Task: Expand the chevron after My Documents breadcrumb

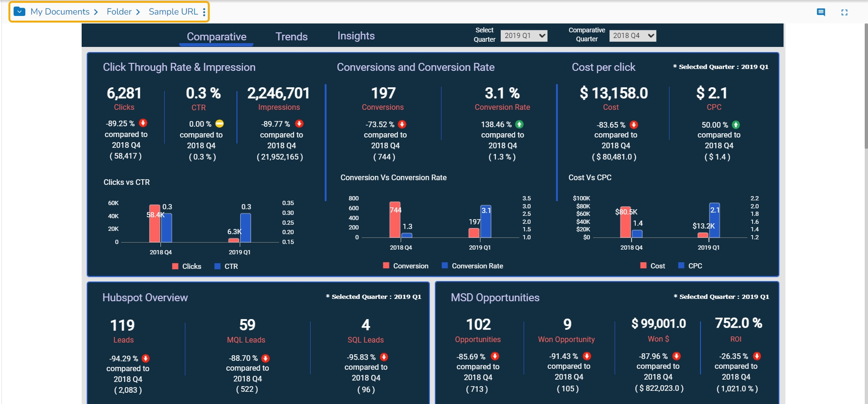Action: (x=96, y=12)
